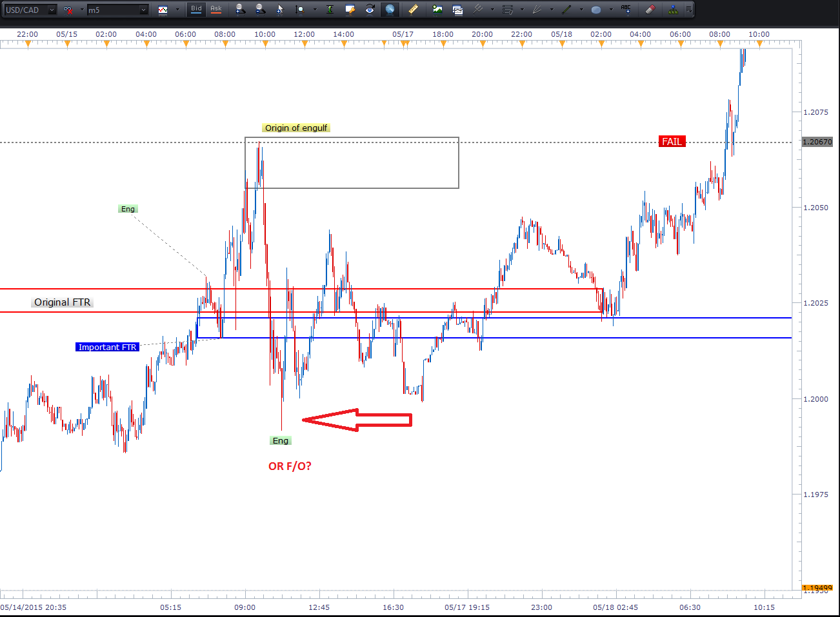Click the zoom out magnifier icon

[x=259, y=10]
